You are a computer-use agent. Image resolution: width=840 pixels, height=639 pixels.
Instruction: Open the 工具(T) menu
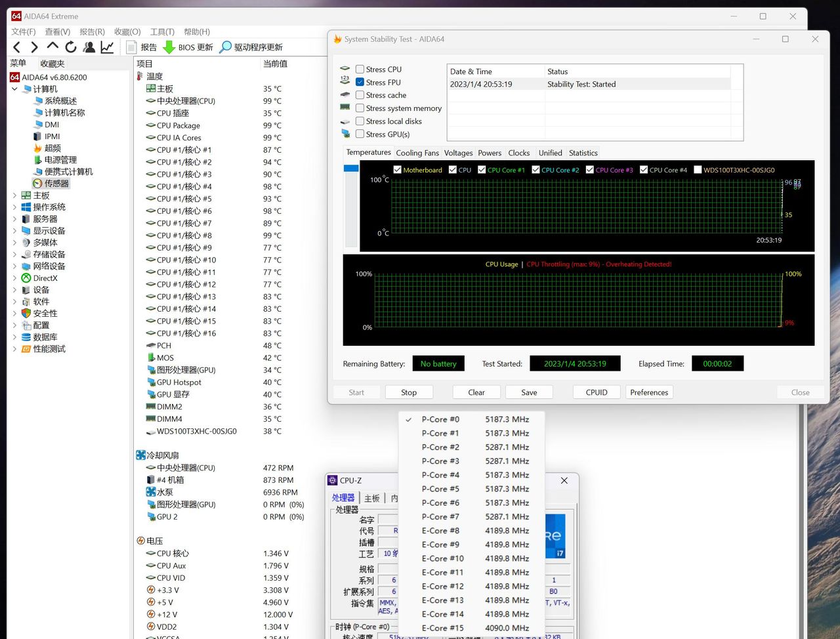click(x=162, y=31)
